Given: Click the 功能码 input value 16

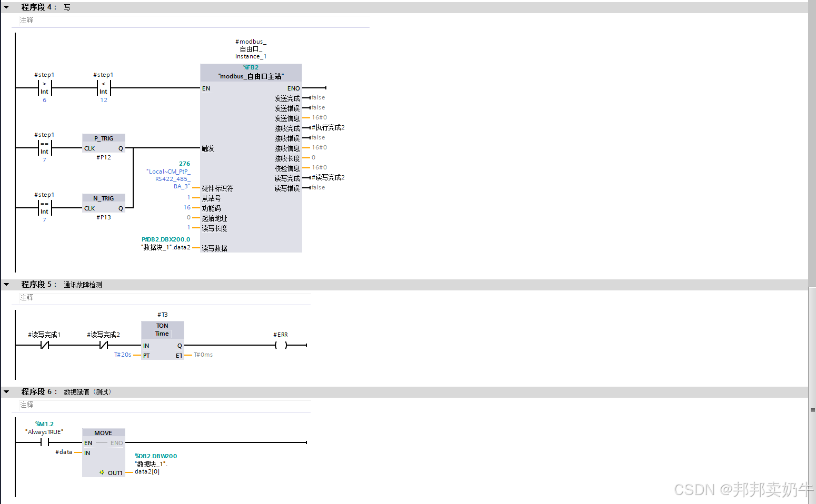Looking at the screenshot, I should click(187, 207).
